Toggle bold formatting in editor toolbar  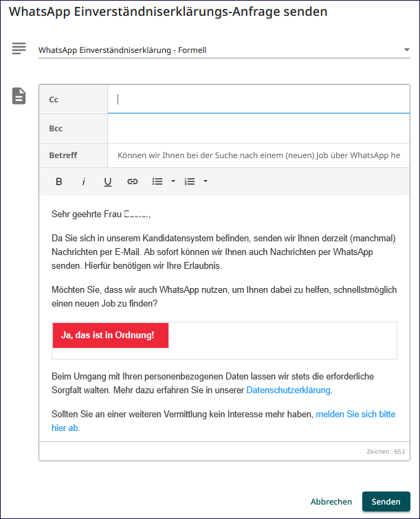click(59, 181)
